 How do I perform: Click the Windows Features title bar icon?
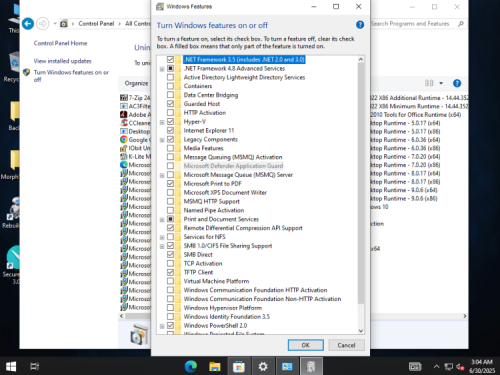(x=160, y=6)
